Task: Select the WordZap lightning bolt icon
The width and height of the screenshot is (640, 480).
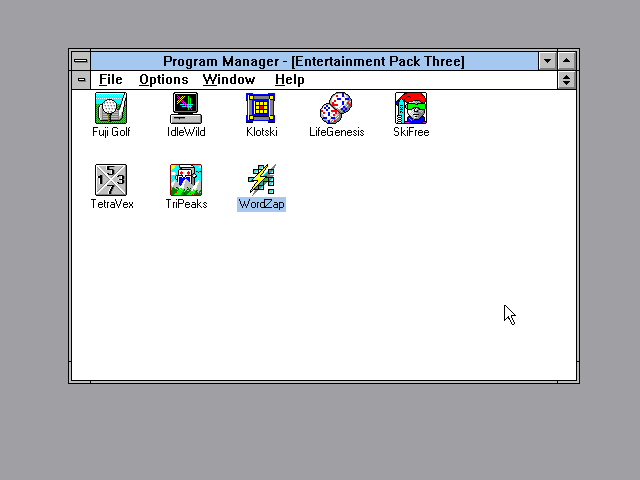Action: 261,180
